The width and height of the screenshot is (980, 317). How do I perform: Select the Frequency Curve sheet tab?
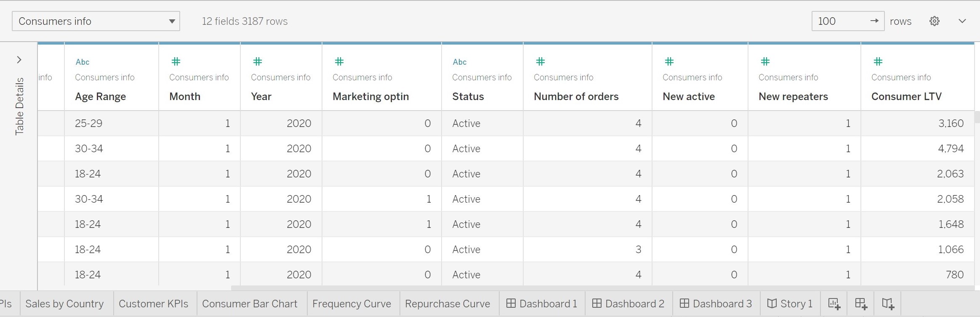(352, 304)
